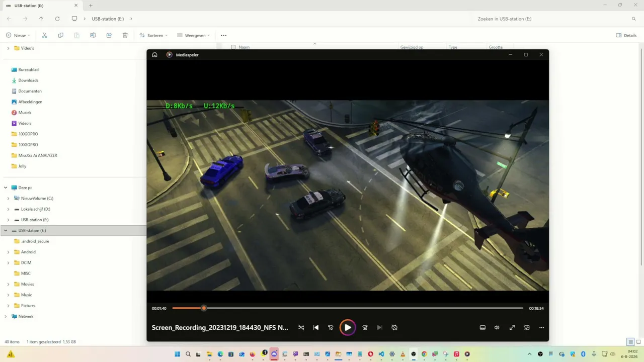The width and height of the screenshot is (644, 362).
Task: Skip forward 30 seconds in Mediaspeler
Action: pyautogui.click(x=365, y=327)
